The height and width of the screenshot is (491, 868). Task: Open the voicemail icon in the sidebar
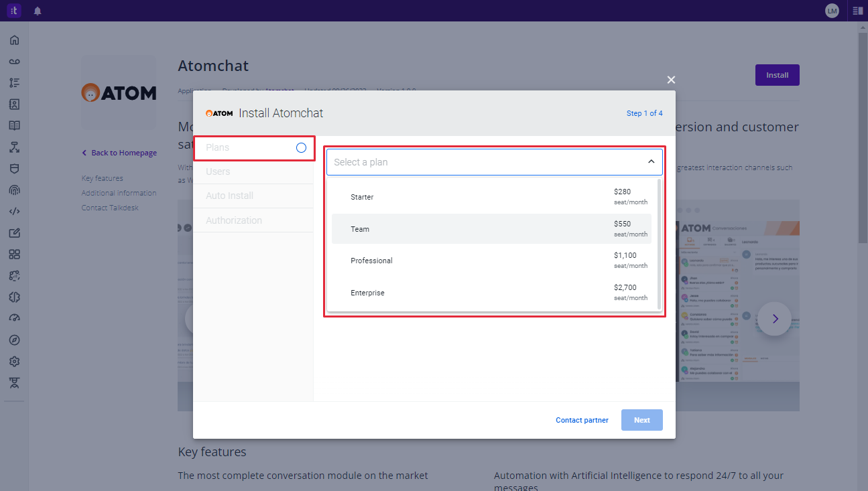14,62
